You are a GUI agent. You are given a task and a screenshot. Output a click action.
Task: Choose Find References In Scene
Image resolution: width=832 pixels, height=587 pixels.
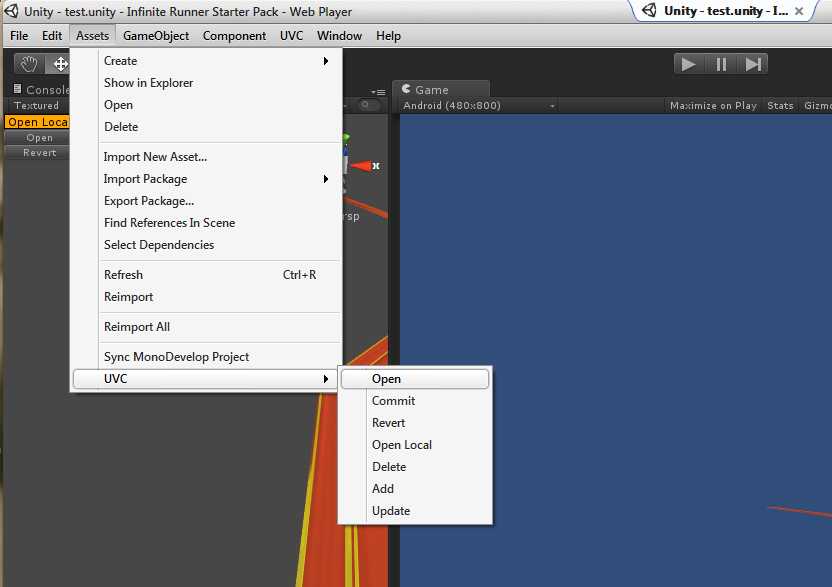tap(206, 223)
